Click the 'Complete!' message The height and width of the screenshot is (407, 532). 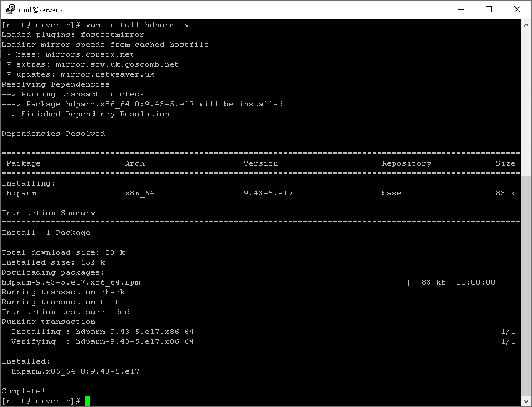[23, 391]
